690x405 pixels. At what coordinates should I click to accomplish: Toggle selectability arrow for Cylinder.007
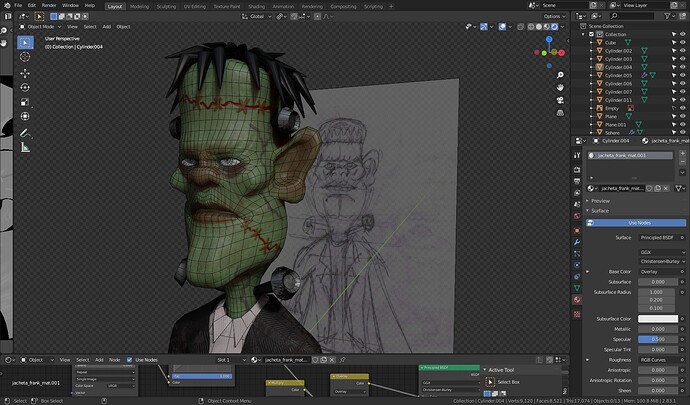pyautogui.click(x=674, y=92)
